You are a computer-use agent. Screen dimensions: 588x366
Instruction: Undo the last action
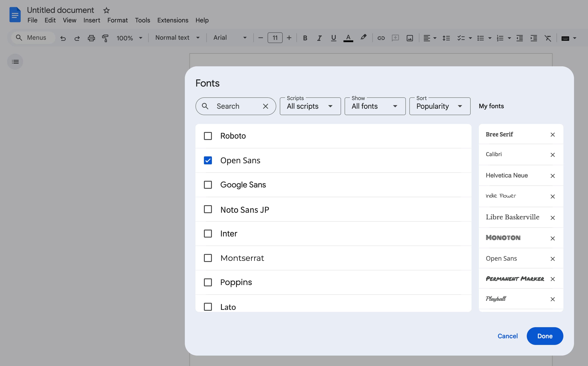(63, 38)
